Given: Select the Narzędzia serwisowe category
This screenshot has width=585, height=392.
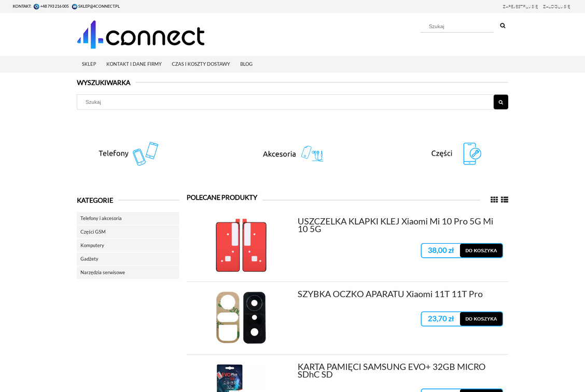Looking at the screenshot, I should click(128, 272).
